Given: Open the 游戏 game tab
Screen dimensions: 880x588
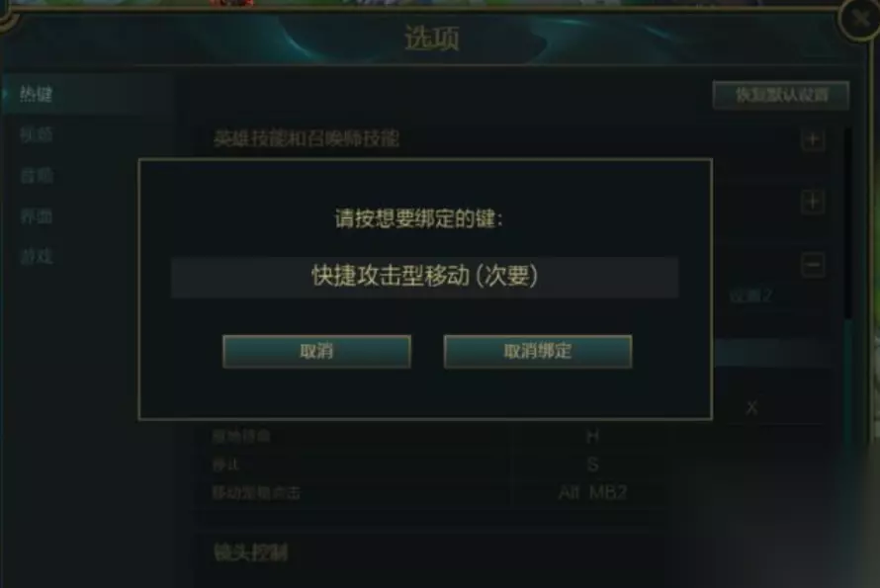Looking at the screenshot, I should (x=36, y=257).
